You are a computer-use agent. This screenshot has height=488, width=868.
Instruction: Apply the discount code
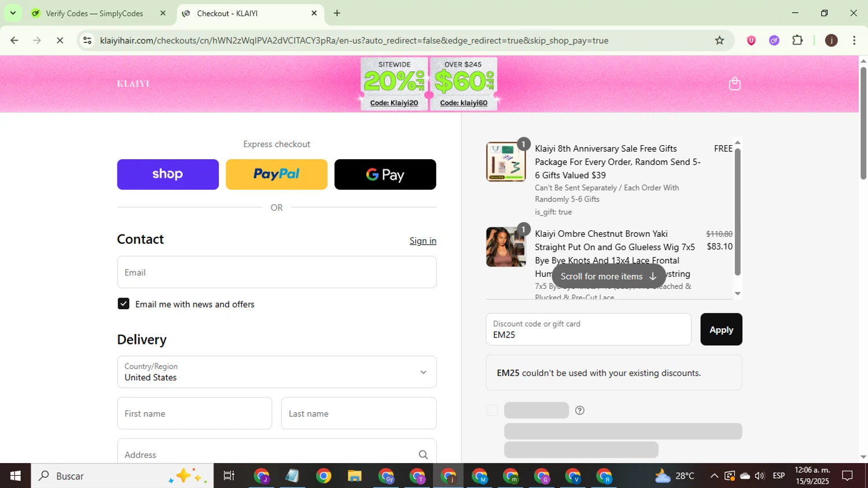721,329
